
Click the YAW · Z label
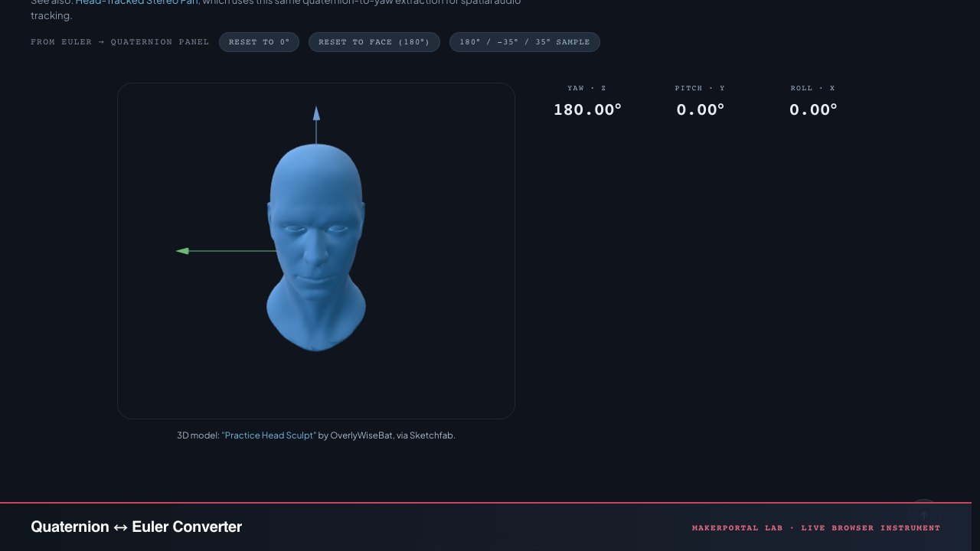tap(586, 88)
